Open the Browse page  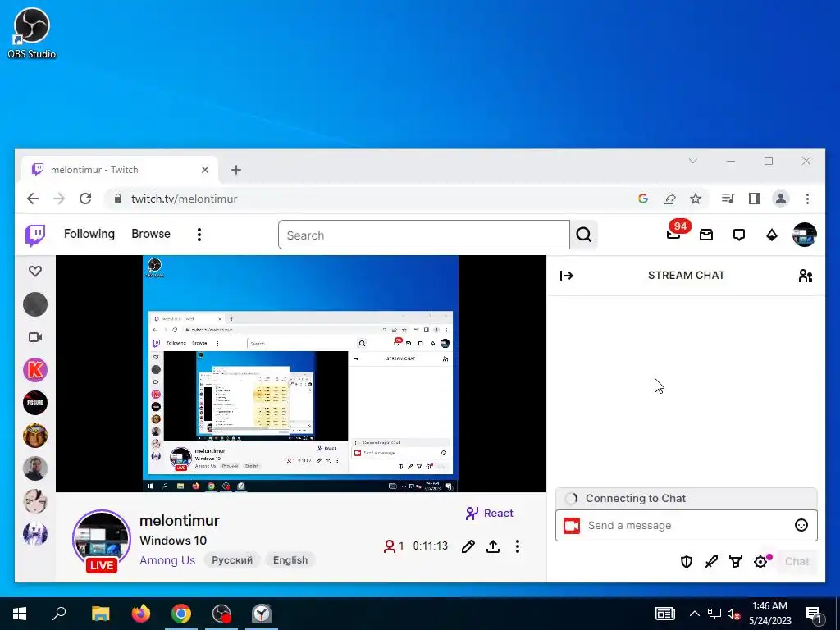pyautogui.click(x=151, y=234)
